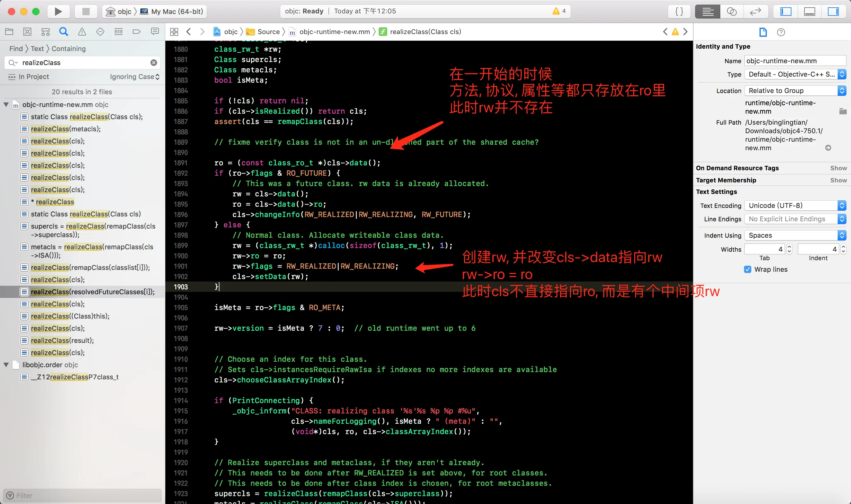Select the Source folder breadcrumb

pos(268,32)
